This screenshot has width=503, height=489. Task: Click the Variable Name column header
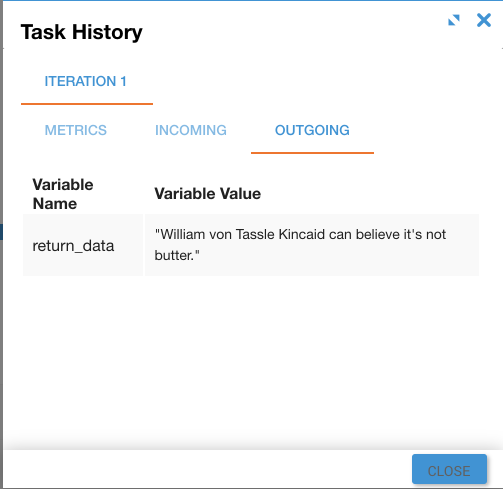[x=63, y=194]
